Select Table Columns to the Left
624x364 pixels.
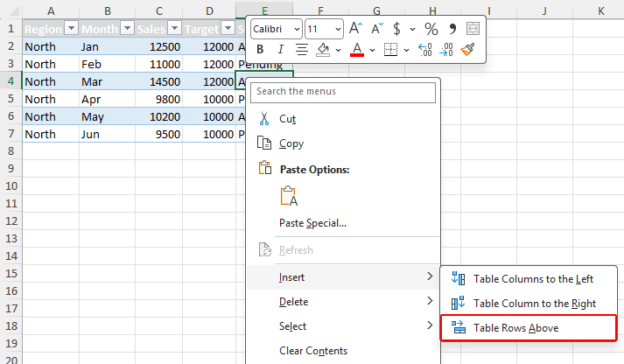529,279
